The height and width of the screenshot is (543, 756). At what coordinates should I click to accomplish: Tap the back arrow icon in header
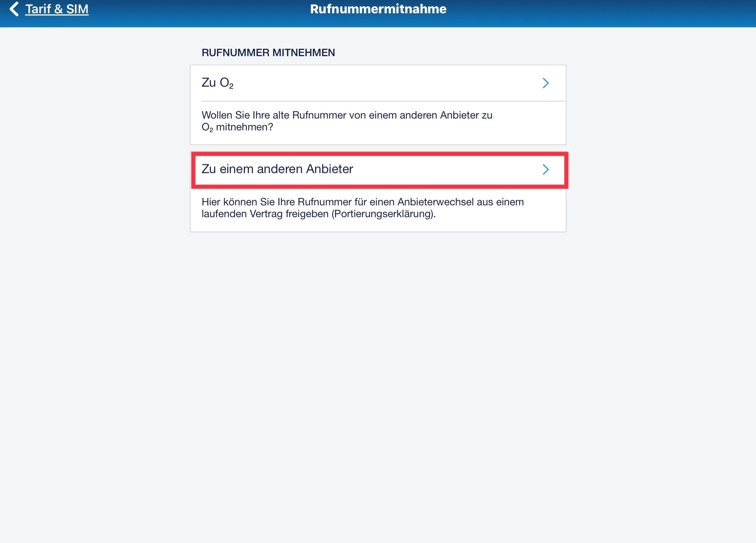point(14,9)
